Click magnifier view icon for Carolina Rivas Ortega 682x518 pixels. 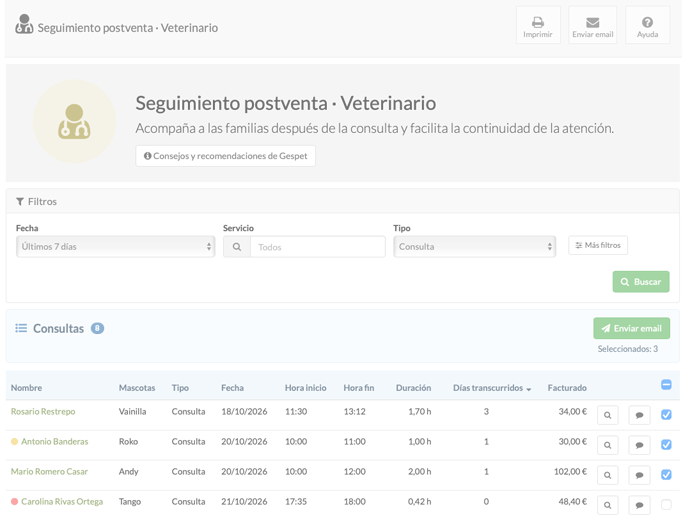[x=608, y=505]
